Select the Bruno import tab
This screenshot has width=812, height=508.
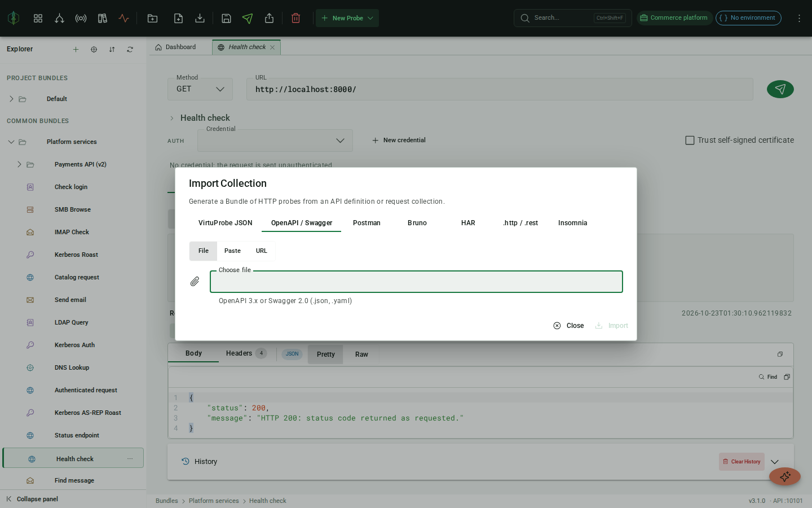[417, 223]
